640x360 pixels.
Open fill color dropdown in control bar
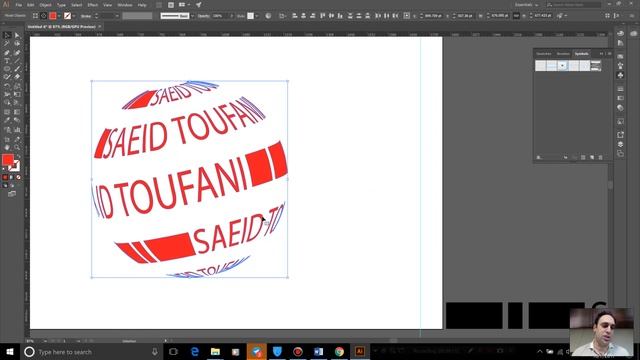pyautogui.click(x=59, y=16)
